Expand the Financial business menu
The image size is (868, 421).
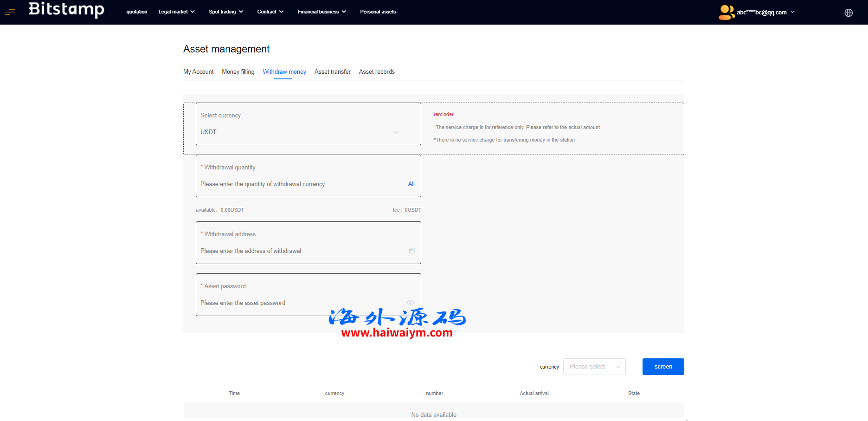(321, 12)
